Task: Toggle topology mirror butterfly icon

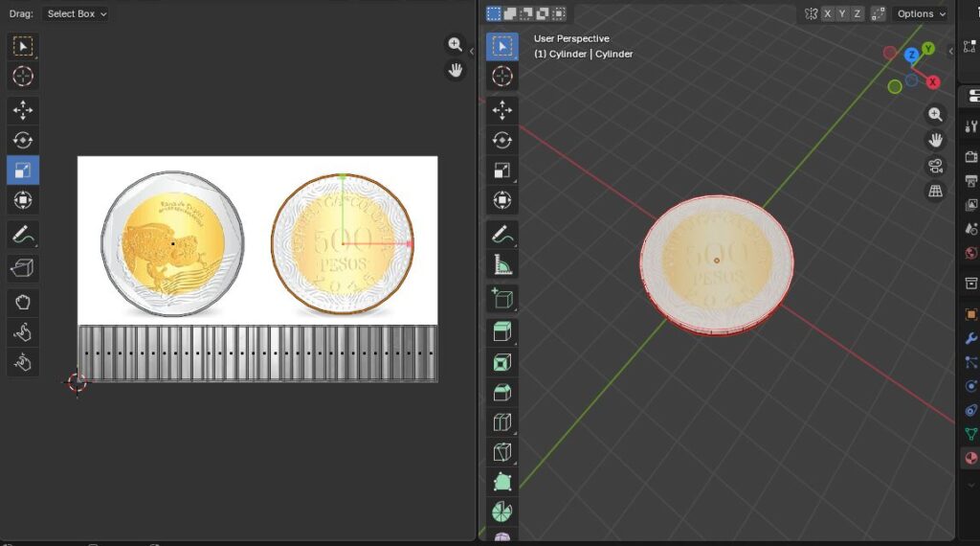Action: (812, 13)
